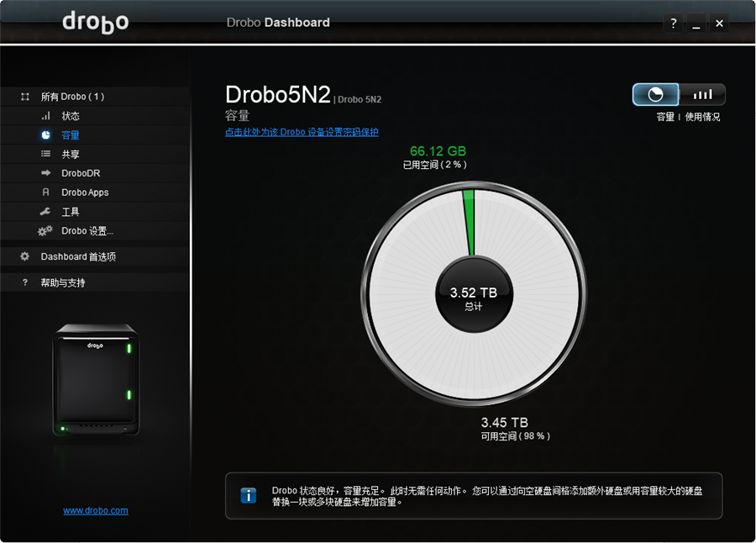Switch to pie chart capacity view
The image size is (756, 543).
click(656, 95)
